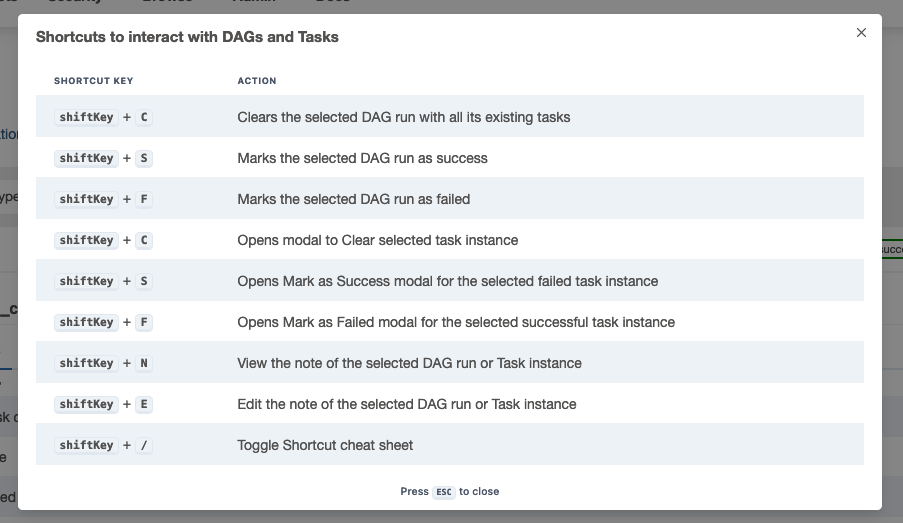
Task: Select the E key badge for Edit the note
Action: pos(144,404)
